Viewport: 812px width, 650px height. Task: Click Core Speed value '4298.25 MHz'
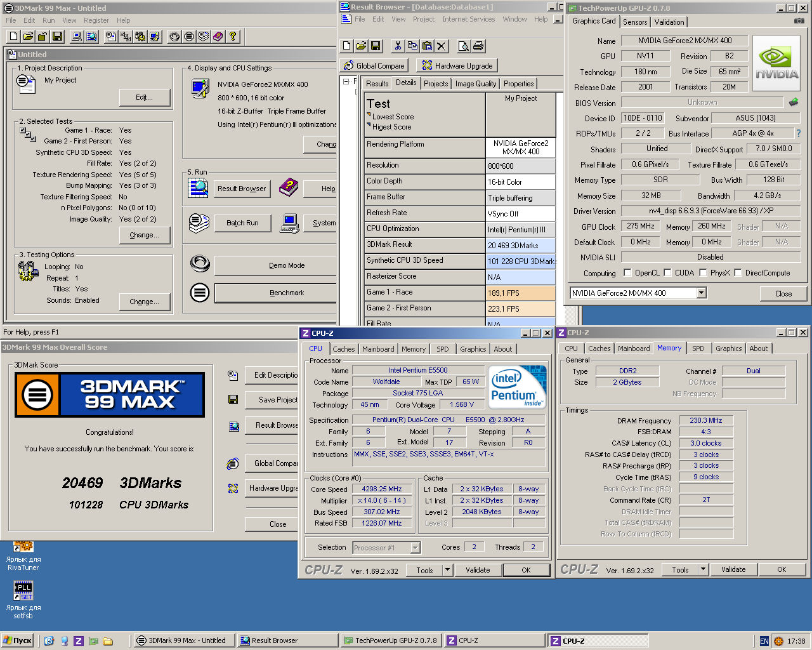coord(382,489)
